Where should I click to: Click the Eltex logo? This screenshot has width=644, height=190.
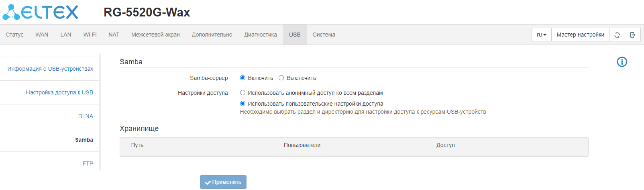(x=40, y=12)
